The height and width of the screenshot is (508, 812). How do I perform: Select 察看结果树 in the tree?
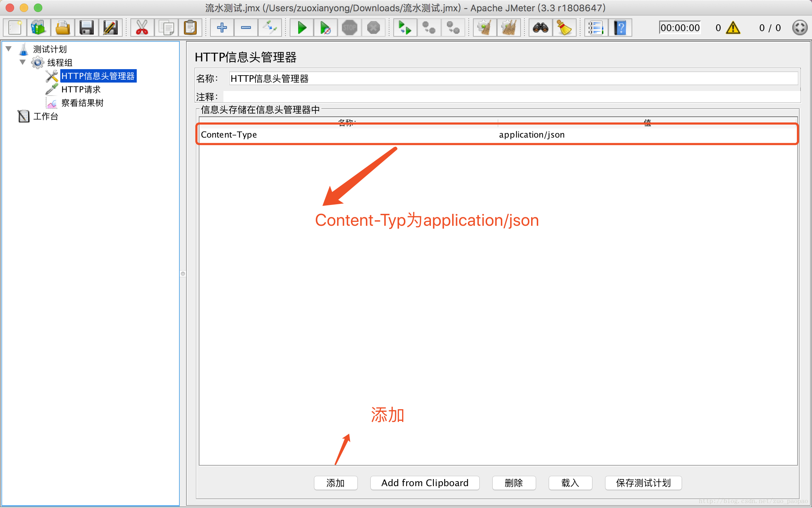point(82,103)
